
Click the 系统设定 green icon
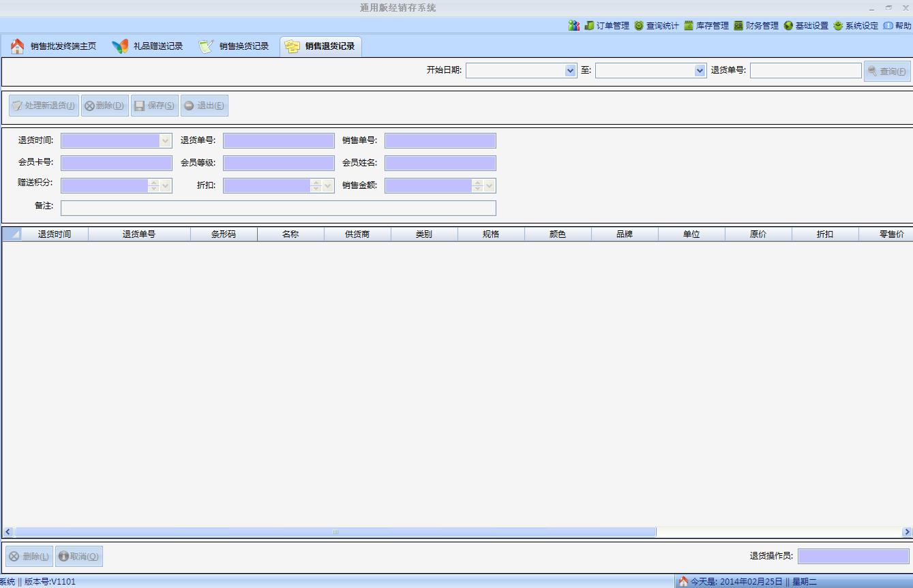(838, 26)
